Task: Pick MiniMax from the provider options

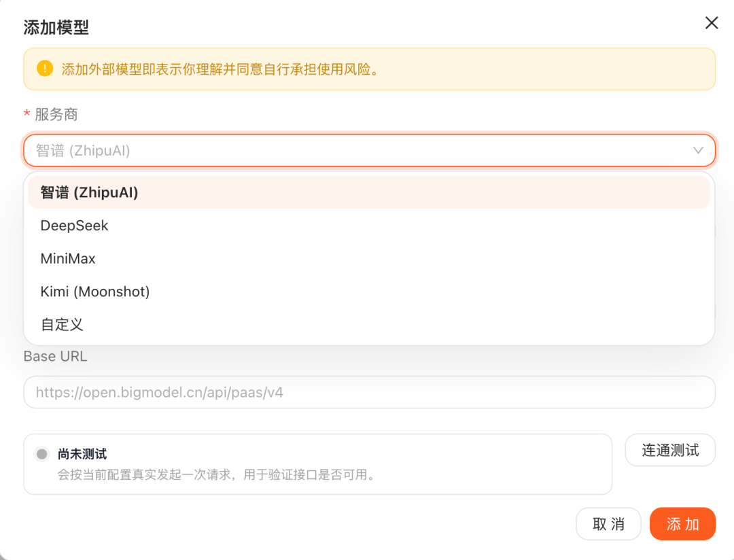Action: coord(369,258)
